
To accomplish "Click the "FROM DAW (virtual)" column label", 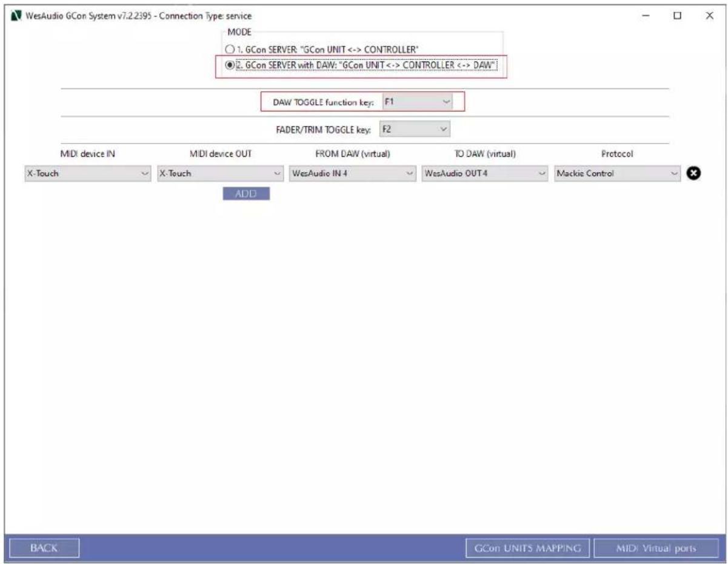I will pyautogui.click(x=352, y=154).
